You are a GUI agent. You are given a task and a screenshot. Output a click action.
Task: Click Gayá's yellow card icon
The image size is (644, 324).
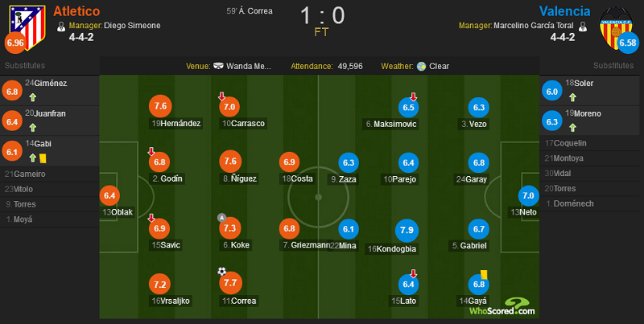coord(484,274)
